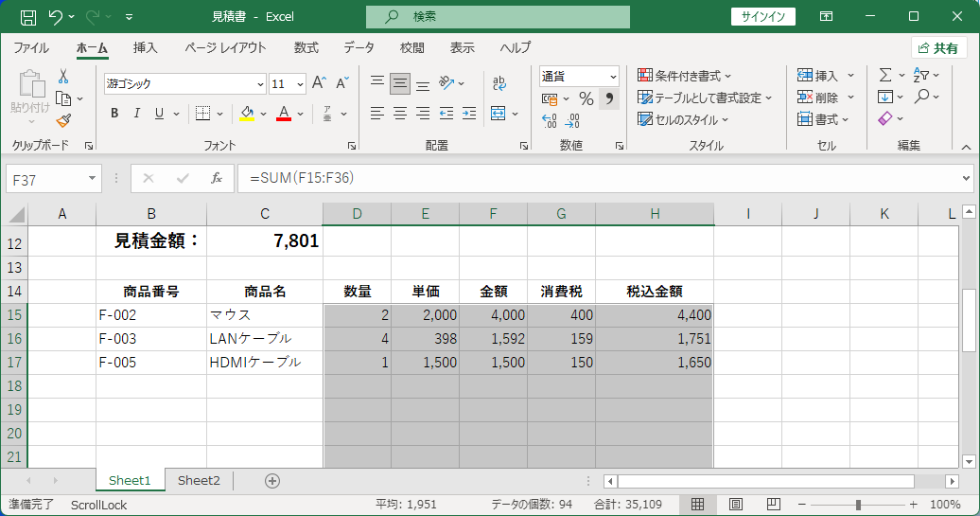Click the wrap text icon

pyautogui.click(x=499, y=83)
